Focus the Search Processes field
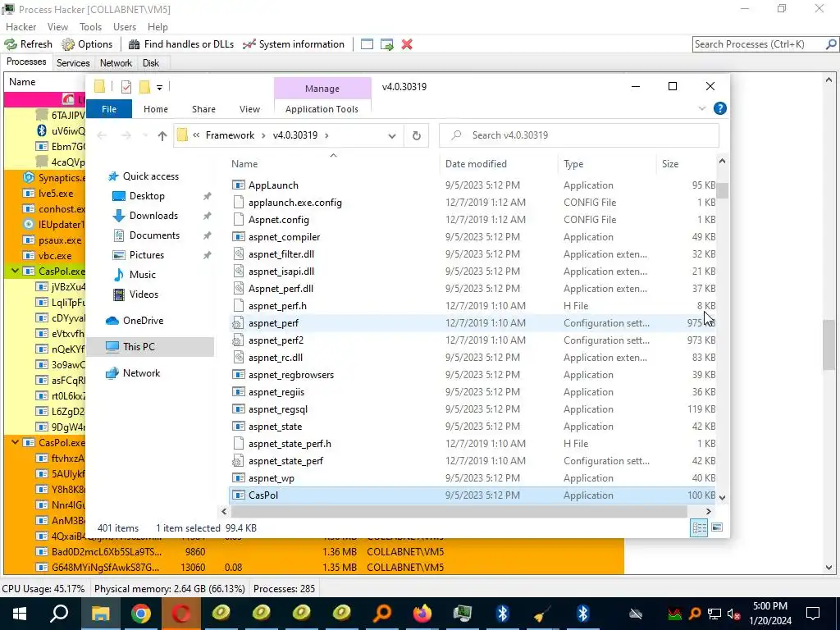Image resolution: width=840 pixels, height=630 pixels. (759, 44)
